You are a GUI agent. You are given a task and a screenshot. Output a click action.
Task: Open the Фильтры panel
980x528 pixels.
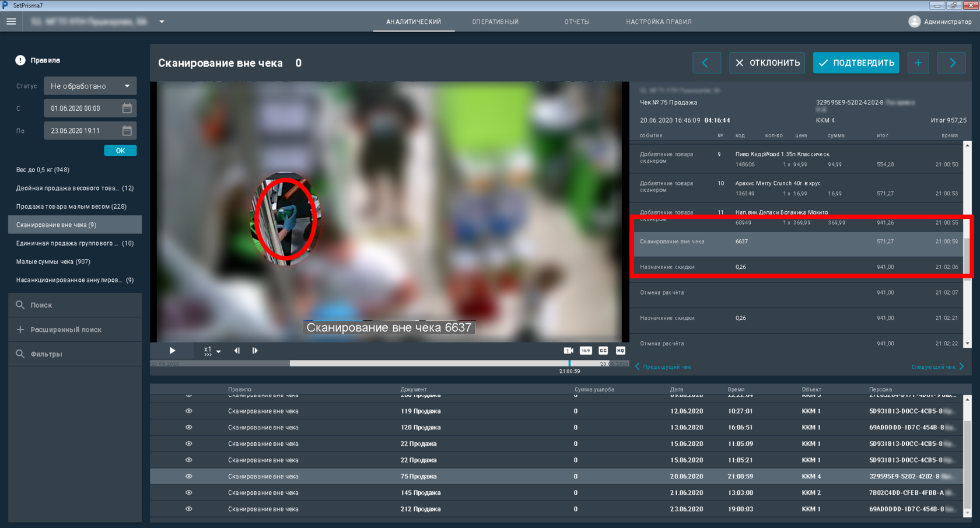coord(75,354)
